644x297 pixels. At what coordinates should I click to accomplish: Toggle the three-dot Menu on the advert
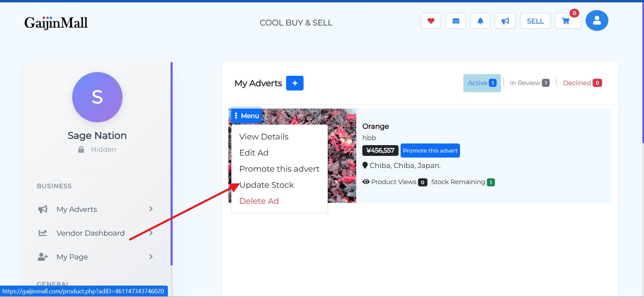(x=246, y=116)
